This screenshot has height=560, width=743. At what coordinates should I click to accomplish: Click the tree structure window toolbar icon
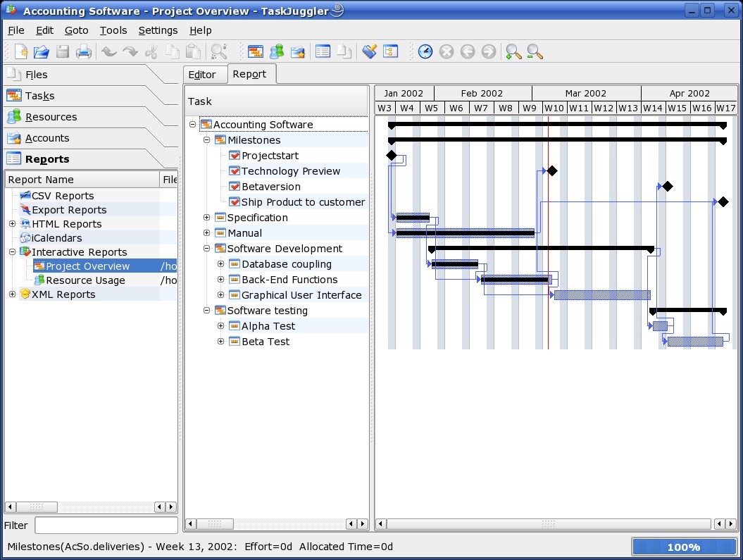[x=390, y=51]
